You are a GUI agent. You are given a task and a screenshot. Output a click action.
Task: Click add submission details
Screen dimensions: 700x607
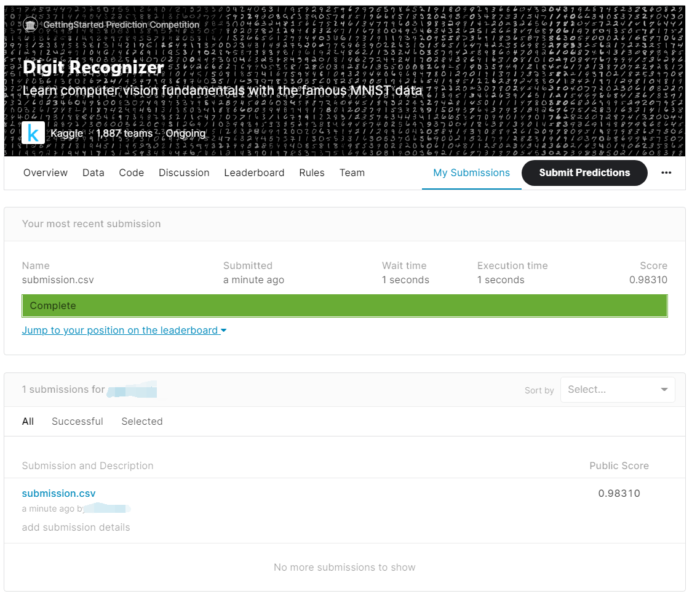pos(76,527)
